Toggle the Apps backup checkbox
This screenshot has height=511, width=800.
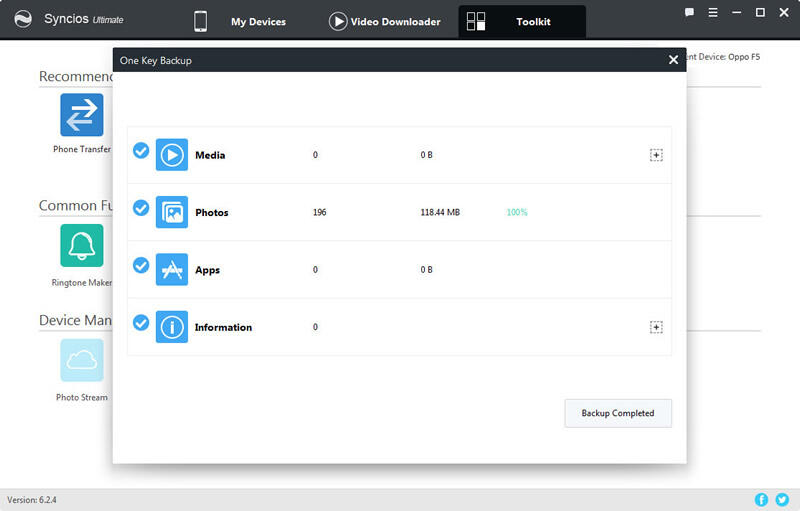tap(141, 266)
